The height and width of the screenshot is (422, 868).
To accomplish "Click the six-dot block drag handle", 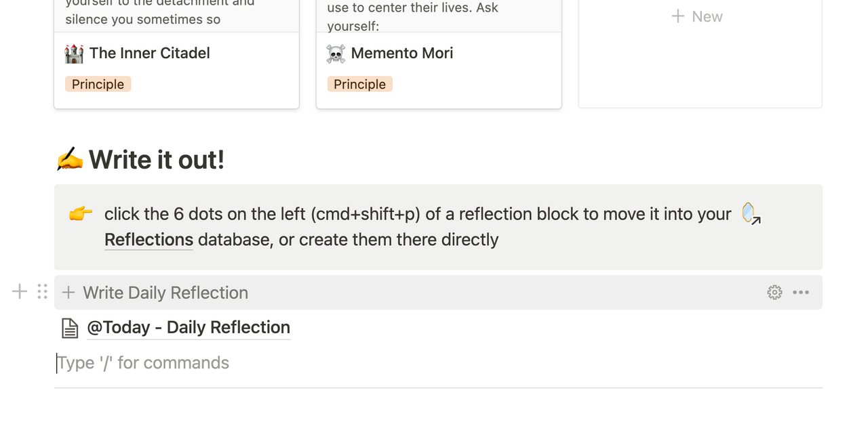I will [x=42, y=292].
